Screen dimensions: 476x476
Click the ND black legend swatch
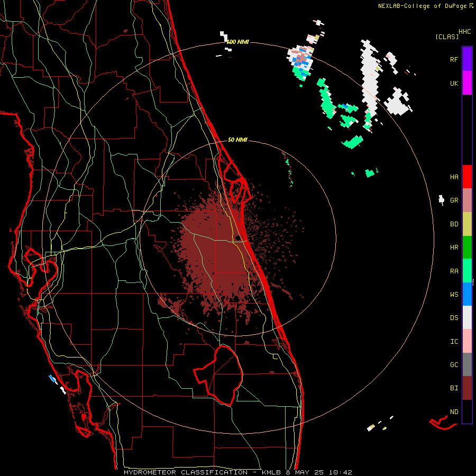pyautogui.click(x=467, y=411)
